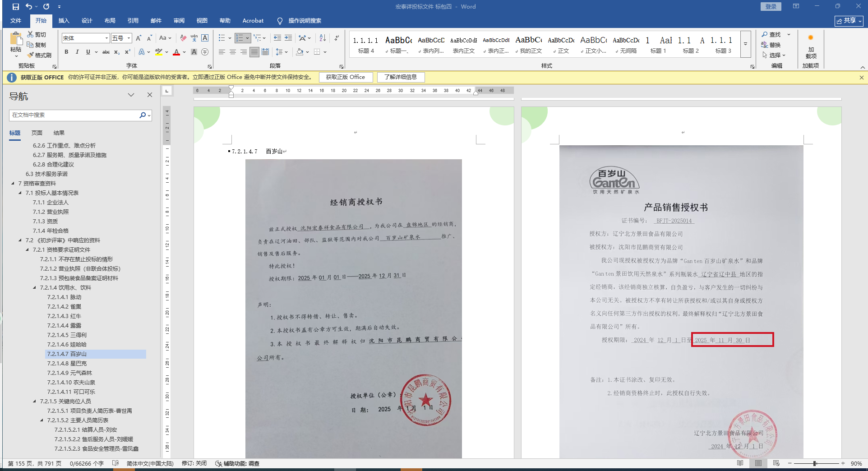
Task: Apply the yellow text highlight color
Action: point(158,52)
